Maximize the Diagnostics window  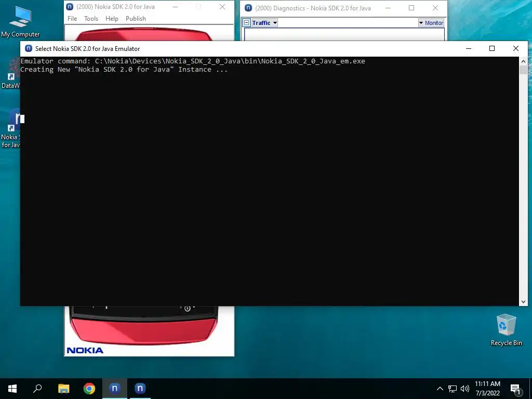411,8
